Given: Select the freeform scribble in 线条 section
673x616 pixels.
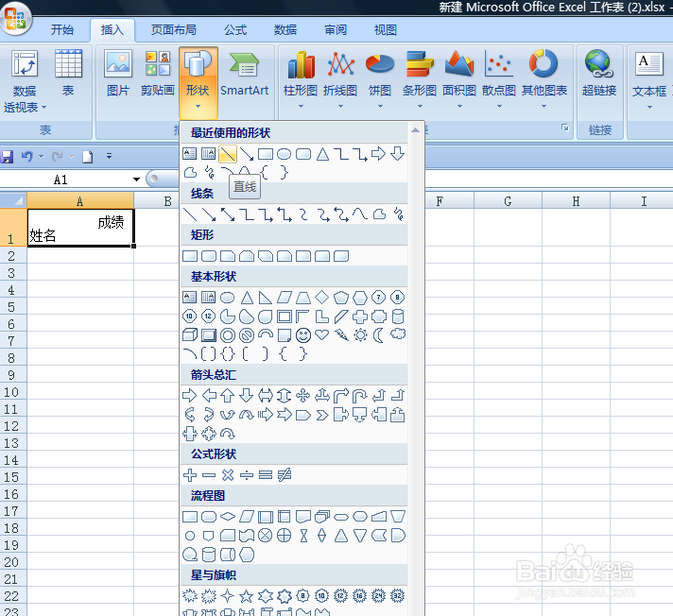Looking at the screenshot, I should coord(398,214).
